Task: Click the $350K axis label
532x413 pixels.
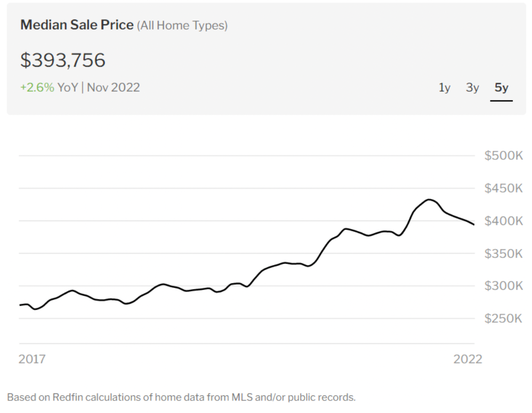Action: point(503,254)
